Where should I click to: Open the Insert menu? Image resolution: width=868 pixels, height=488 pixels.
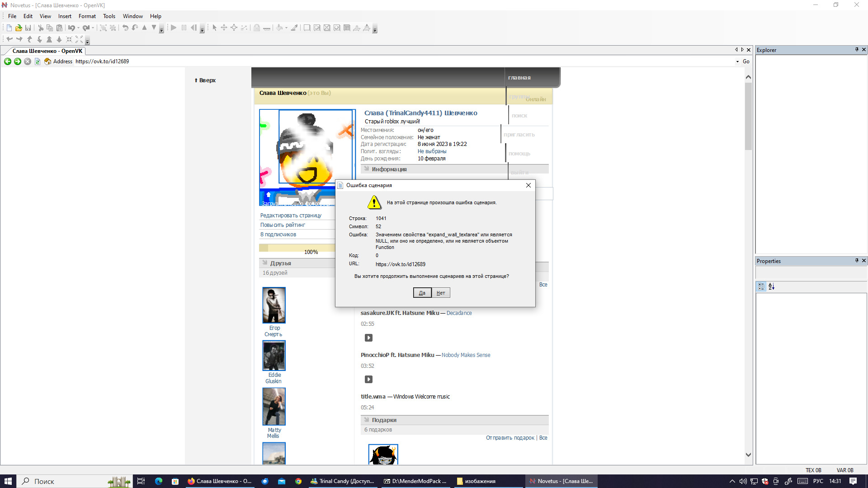pos(65,16)
